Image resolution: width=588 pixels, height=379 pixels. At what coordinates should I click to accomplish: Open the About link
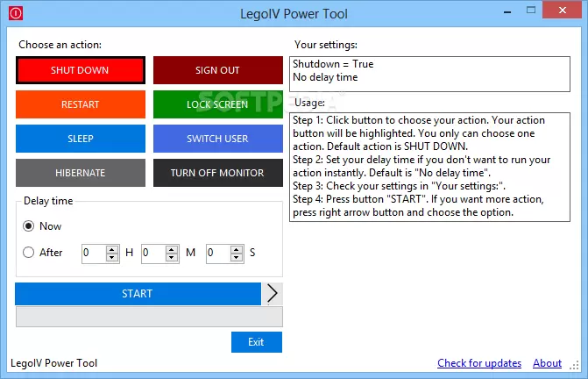[x=547, y=363]
